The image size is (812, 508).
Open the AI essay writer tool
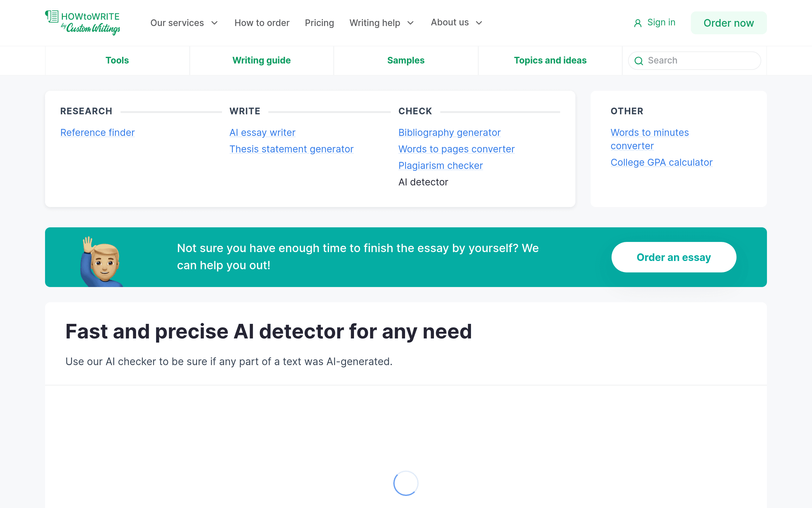click(x=262, y=132)
